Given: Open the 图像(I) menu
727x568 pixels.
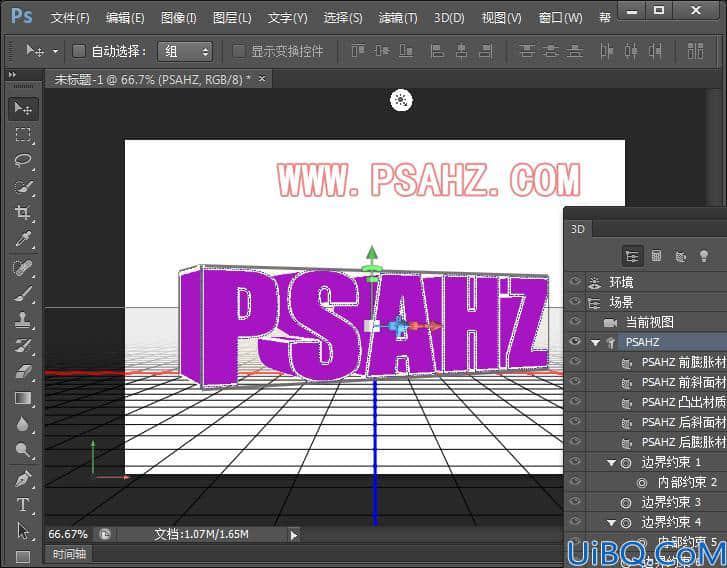Looking at the screenshot, I should pos(179,18).
